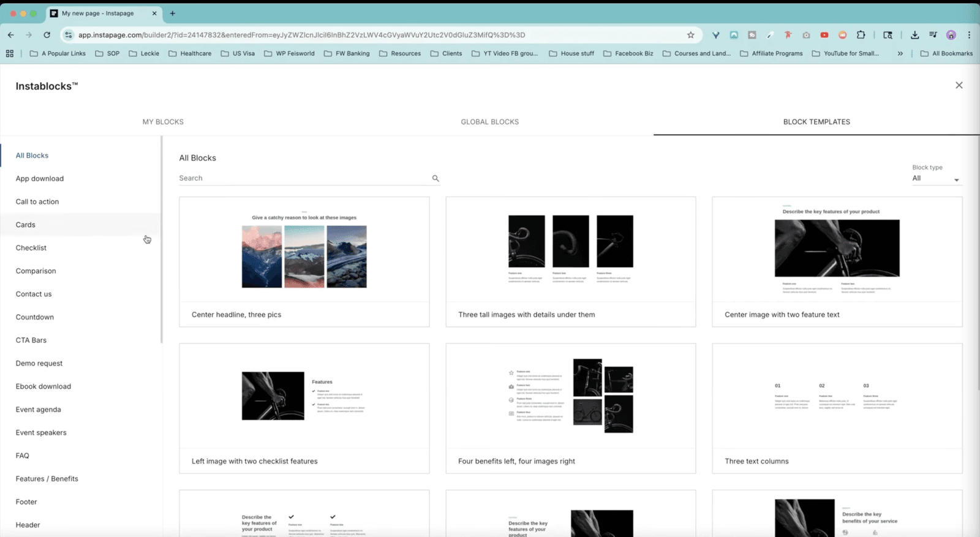The image size is (980, 537).
Task: Select the Checklist category
Action: pos(80,248)
